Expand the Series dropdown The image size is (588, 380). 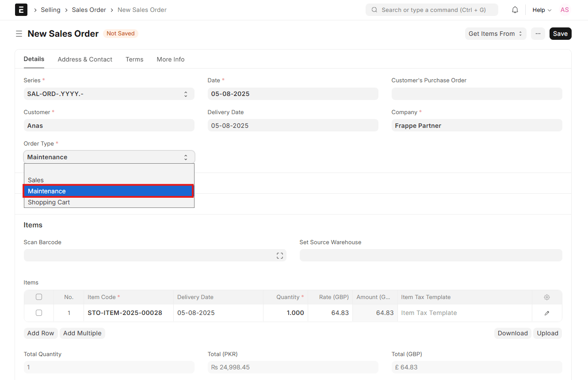point(109,94)
